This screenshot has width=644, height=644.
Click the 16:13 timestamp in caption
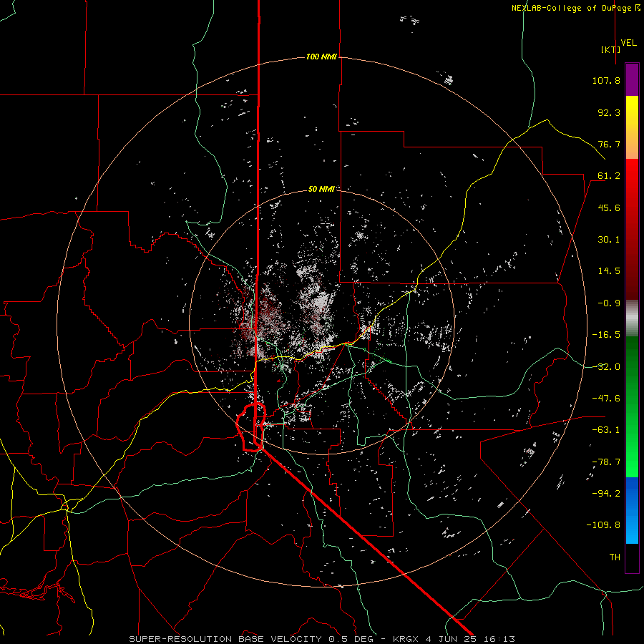click(499, 639)
